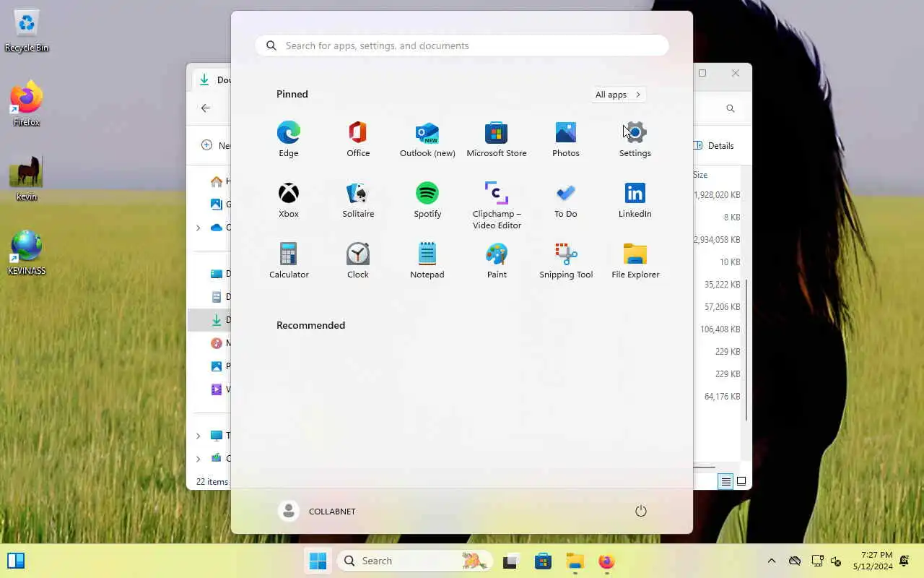The width and height of the screenshot is (924, 578).
Task: Click the Power button in Start menu
Action: click(x=640, y=511)
